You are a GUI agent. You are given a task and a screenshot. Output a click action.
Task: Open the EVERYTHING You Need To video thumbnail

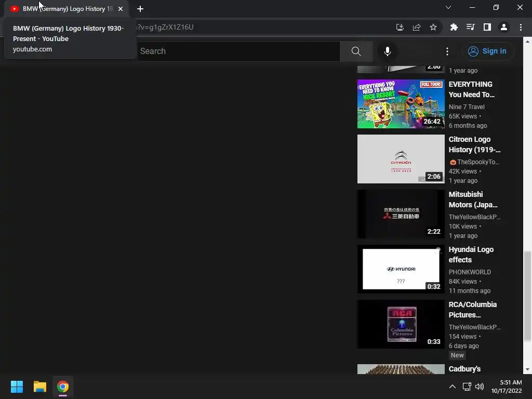pyautogui.click(x=401, y=104)
